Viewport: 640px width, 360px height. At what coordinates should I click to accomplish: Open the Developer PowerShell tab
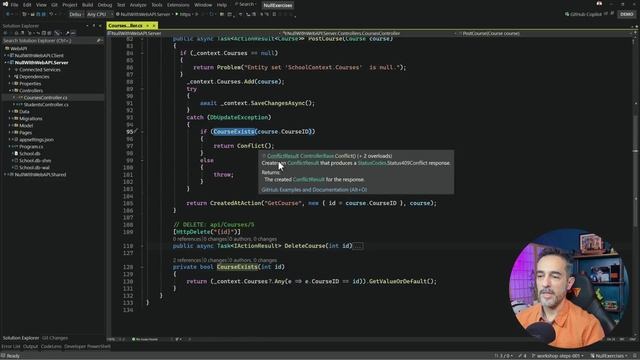pyautogui.click(x=87, y=346)
